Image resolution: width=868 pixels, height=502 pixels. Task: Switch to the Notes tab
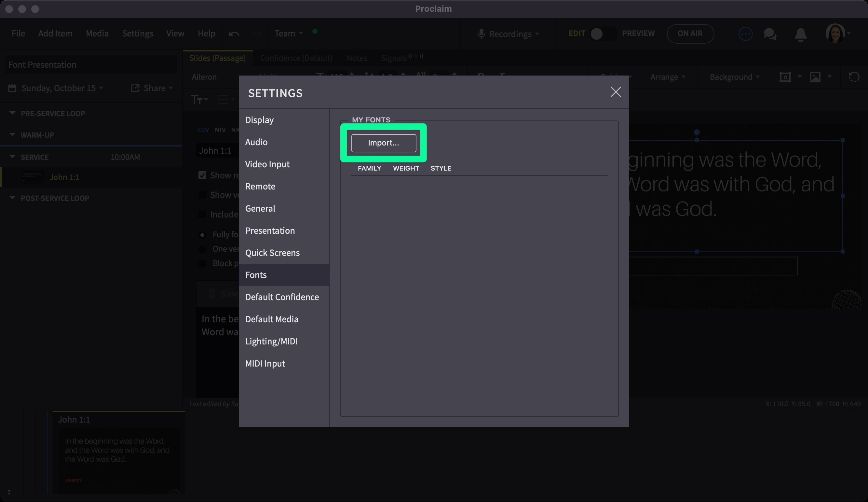tap(357, 58)
